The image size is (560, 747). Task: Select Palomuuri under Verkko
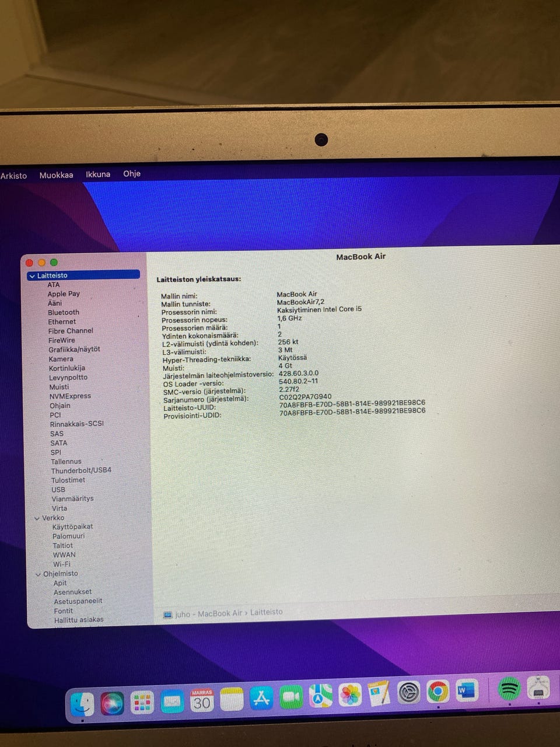[x=68, y=536]
